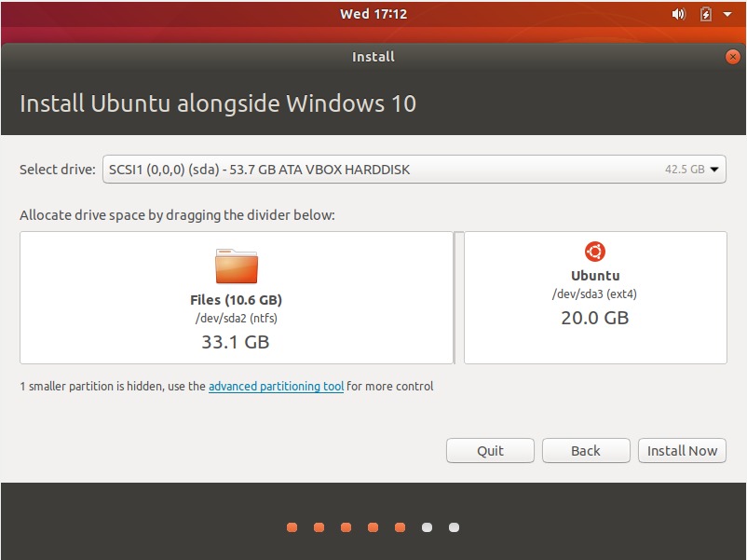Open the advanced partitioning tool link

coord(276,386)
